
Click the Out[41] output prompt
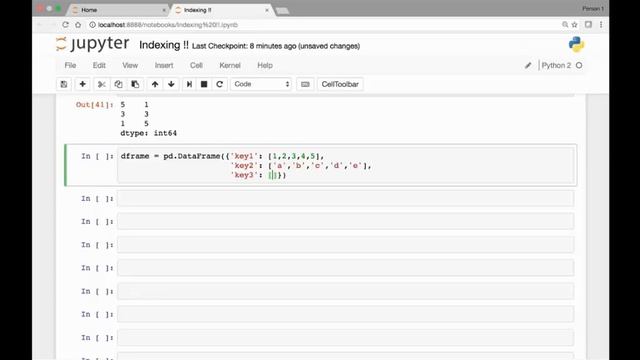pos(95,105)
